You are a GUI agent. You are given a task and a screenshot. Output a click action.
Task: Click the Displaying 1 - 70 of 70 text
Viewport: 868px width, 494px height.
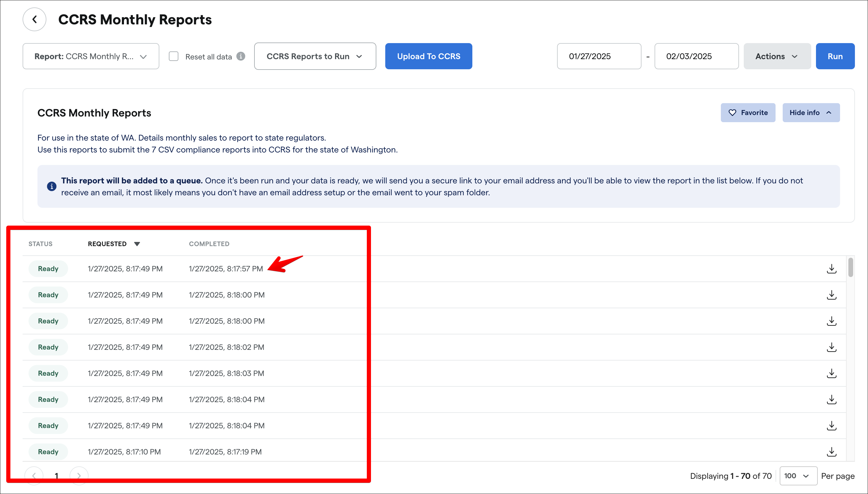(x=731, y=476)
